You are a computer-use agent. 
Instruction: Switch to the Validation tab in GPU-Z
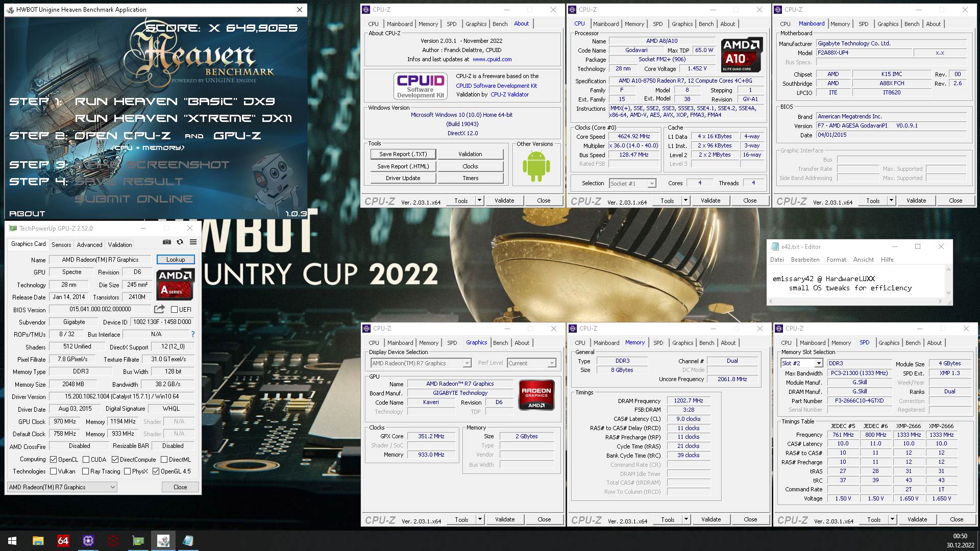click(120, 245)
